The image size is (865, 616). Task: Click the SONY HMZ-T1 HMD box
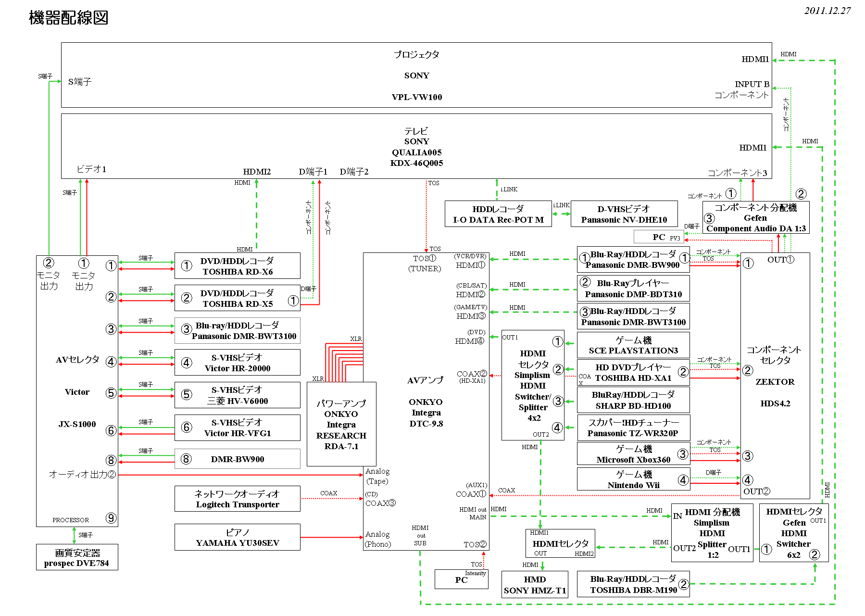coord(534,585)
